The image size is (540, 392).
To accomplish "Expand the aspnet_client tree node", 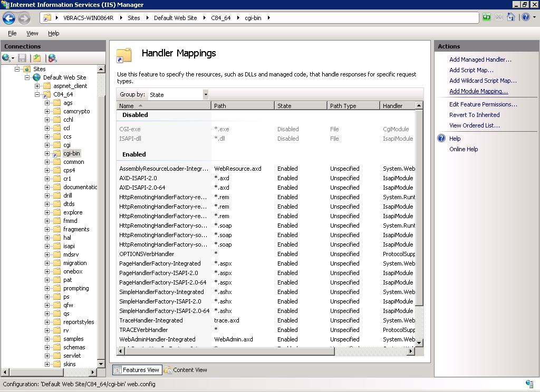I will pyautogui.click(x=37, y=86).
